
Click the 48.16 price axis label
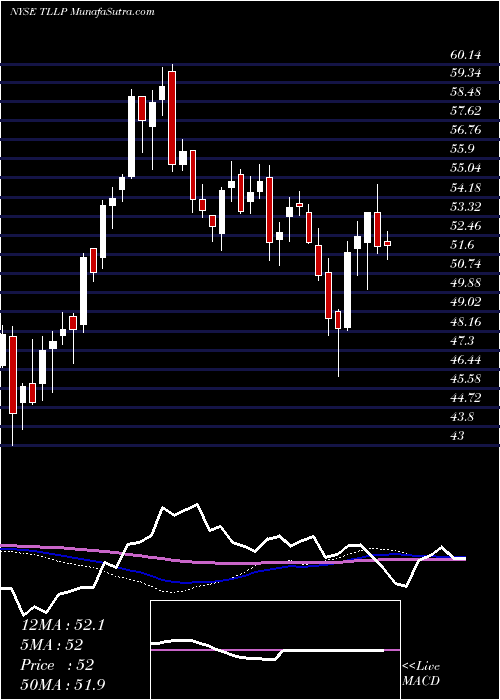466,321
